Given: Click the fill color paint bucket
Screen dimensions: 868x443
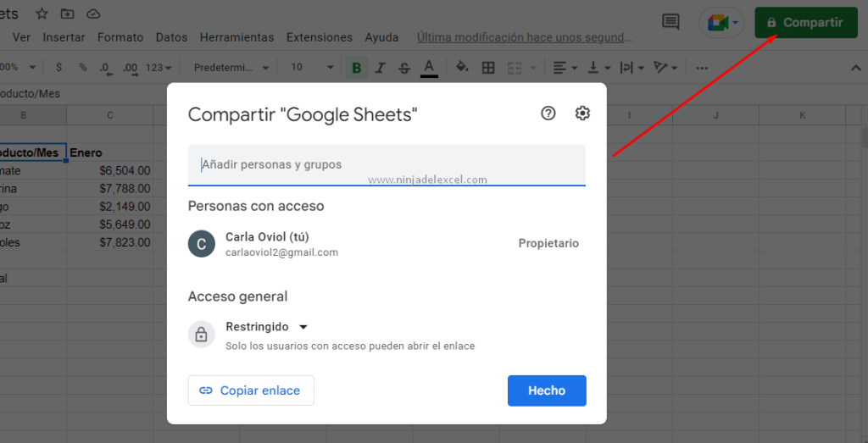Looking at the screenshot, I should [x=462, y=67].
